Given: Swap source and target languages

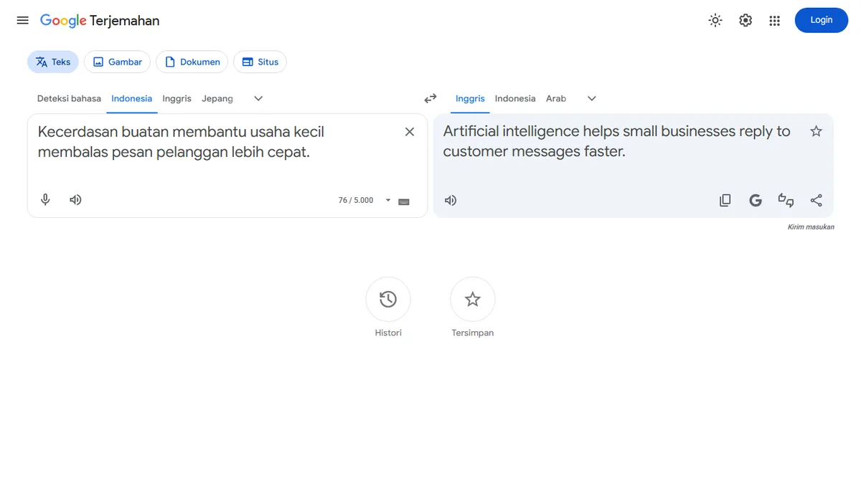Looking at the screenshot, I should point(430,98).
